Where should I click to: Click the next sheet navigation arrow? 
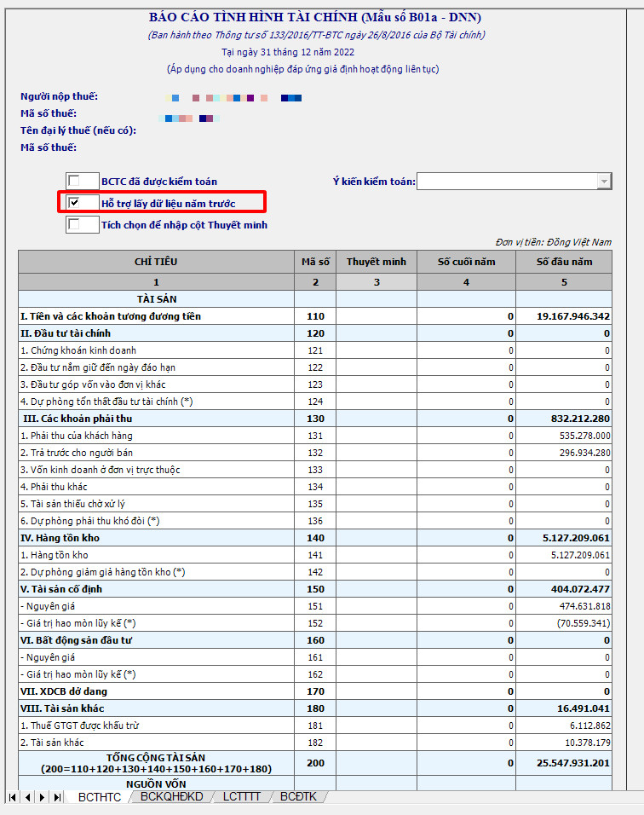click(x=42, y=797)
